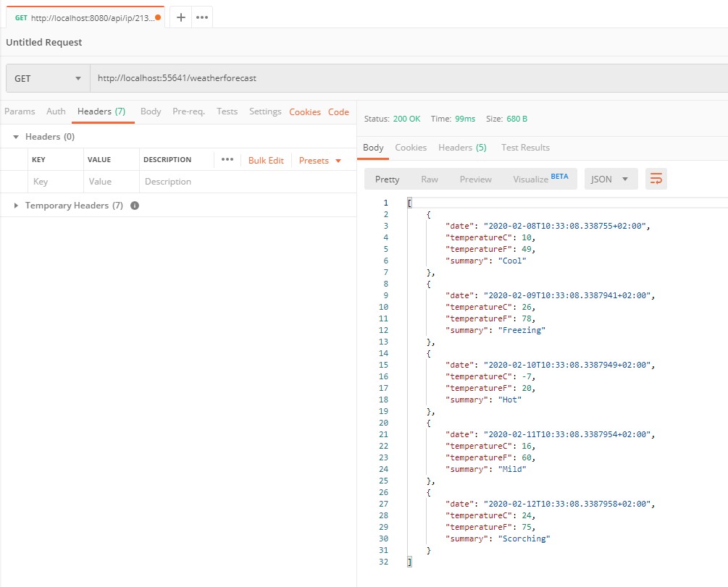Click the Bulk Edit link
The image size is (728, 587).
point(266,161)
